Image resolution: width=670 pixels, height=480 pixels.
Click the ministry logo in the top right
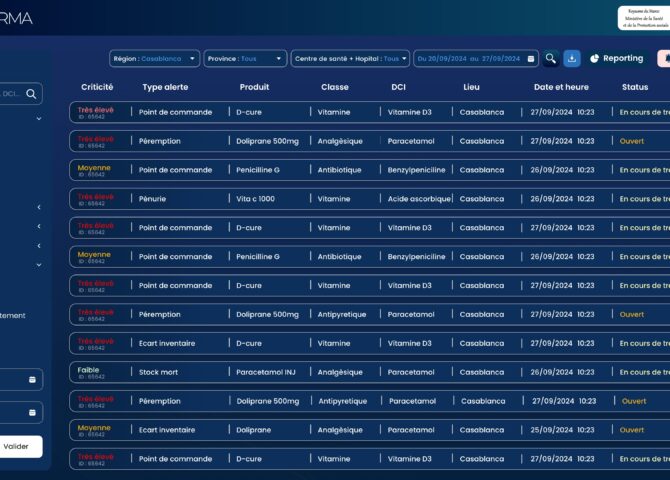pos(645,17)
